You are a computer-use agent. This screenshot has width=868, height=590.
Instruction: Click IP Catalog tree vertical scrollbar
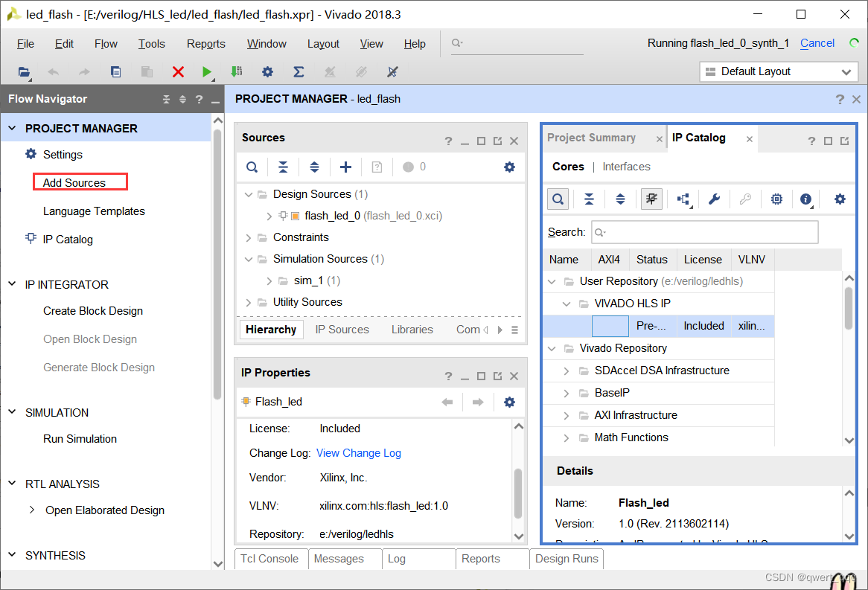[x=849, y=309]
